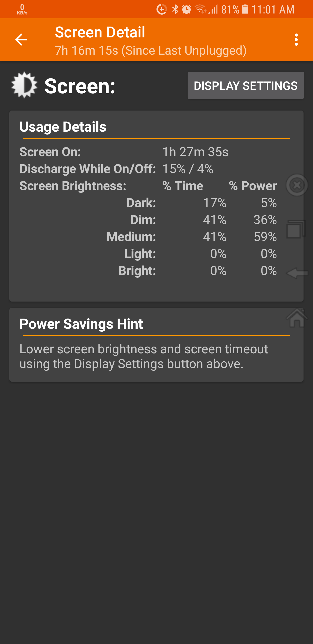Tap the Power Savings Hint card text
This screenshot has height=644, width=313.
point(144,356)
